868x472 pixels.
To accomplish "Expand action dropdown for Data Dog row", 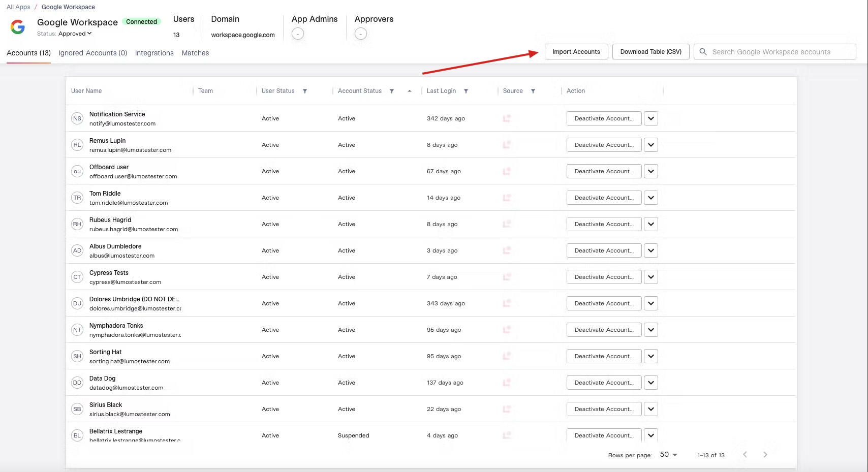I will point(651,383).
